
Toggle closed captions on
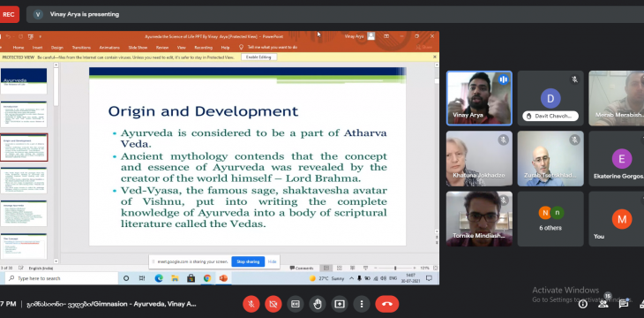pos(296,304)
